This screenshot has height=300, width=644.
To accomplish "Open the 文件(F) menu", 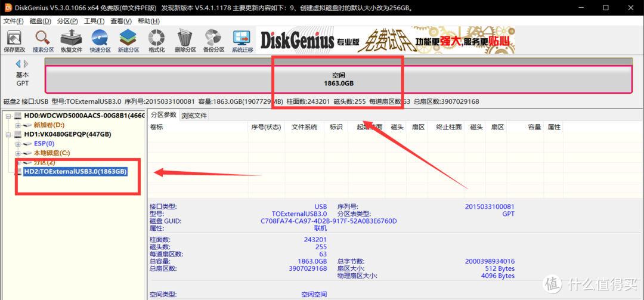I will 14,21.
